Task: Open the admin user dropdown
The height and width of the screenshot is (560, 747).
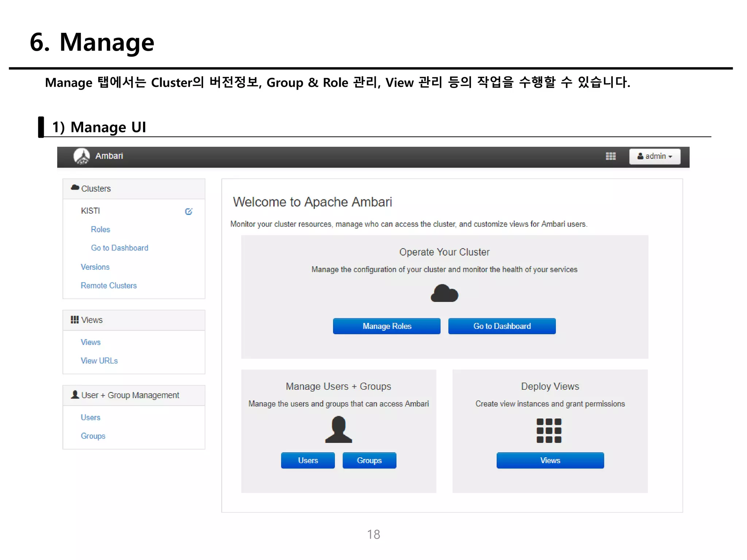Action: [x=655, y=156]
